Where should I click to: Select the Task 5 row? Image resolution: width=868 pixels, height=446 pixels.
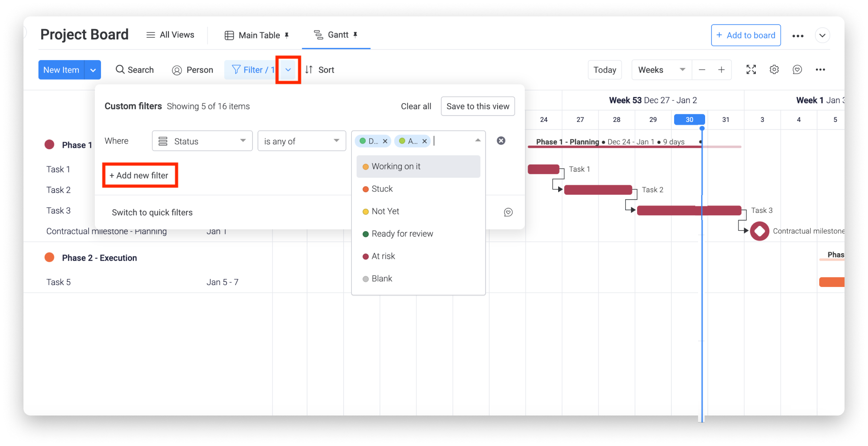coord(58,282)
